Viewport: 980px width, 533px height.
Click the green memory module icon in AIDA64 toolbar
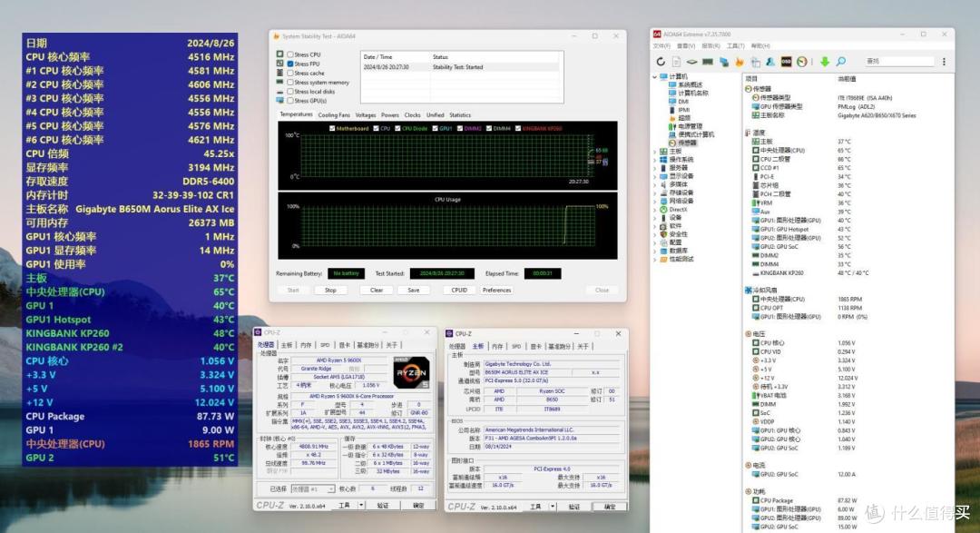(x=708, y=62)
